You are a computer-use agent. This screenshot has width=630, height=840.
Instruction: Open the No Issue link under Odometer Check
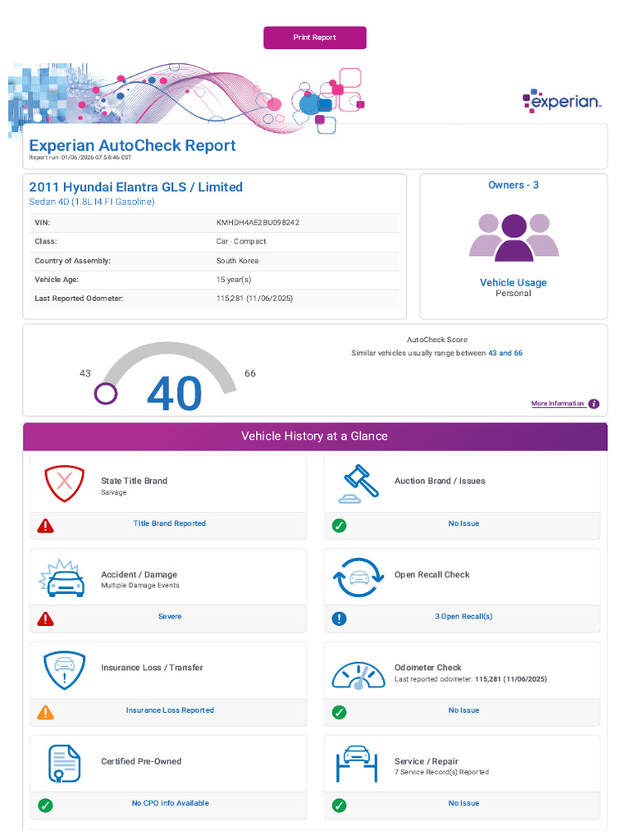pos(464,710)
